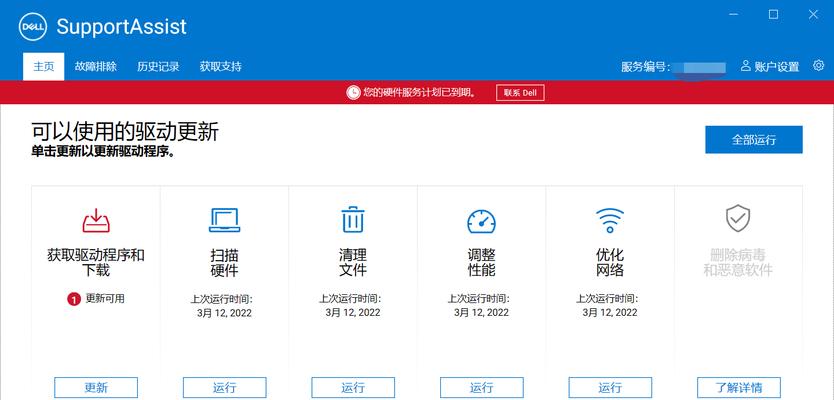Screen dimensions: 834x400
Task: Click the 更新可用 status text
Action: pyautogui.click(x=105, y=299)
